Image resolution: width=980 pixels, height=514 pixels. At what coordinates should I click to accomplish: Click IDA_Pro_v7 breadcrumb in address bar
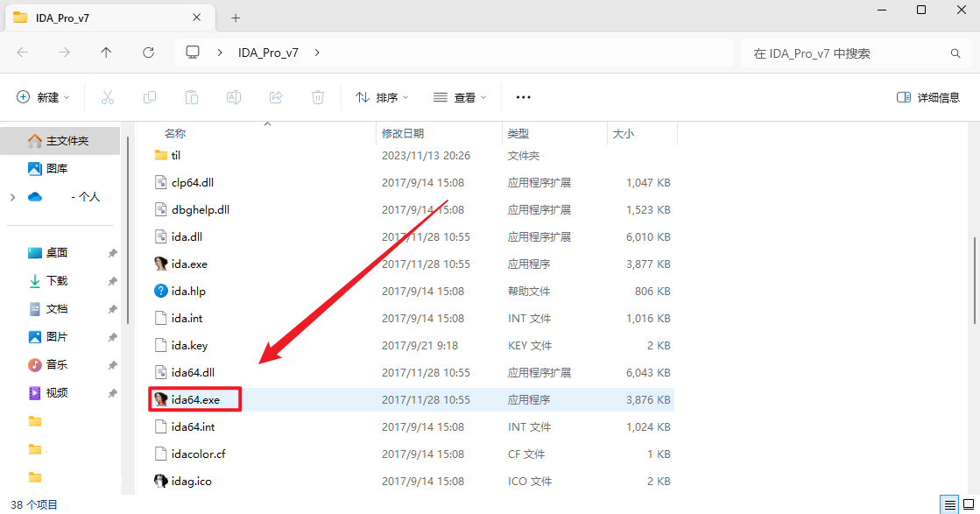(x=268, y=53)
